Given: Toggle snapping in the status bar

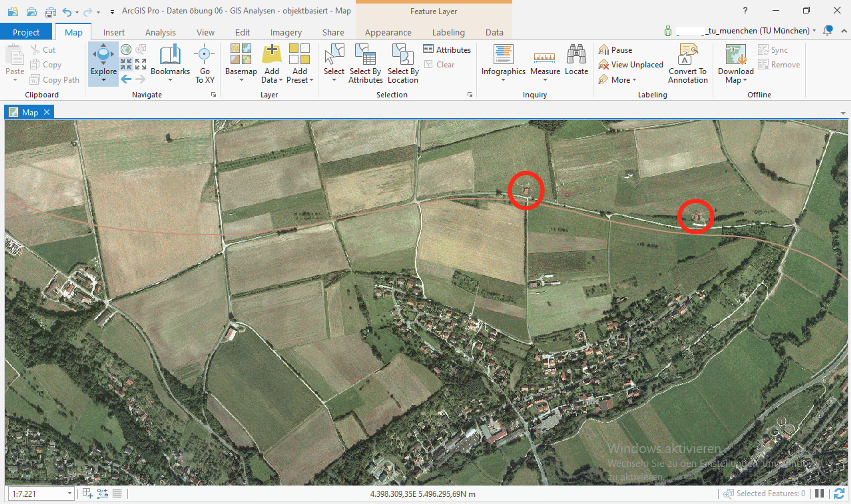Looking at the screenshot, I should click(102, 493).
